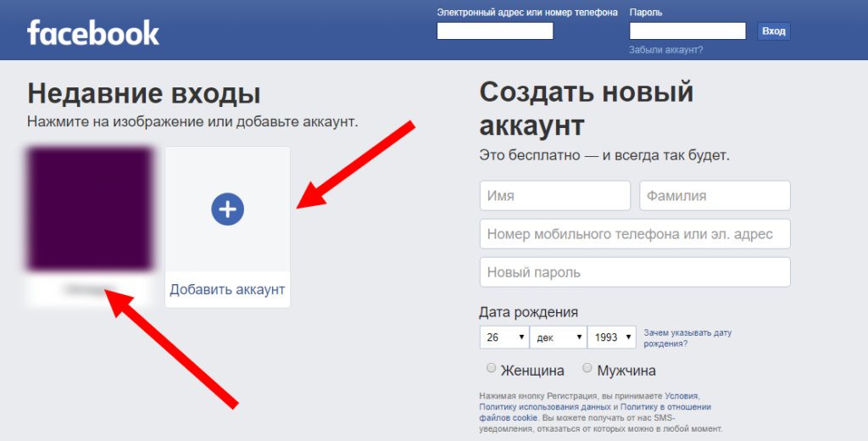Focus the Пароль login field
Viewport: 868px width, 441px height.
pyautogui.click(x=687, y=31)
